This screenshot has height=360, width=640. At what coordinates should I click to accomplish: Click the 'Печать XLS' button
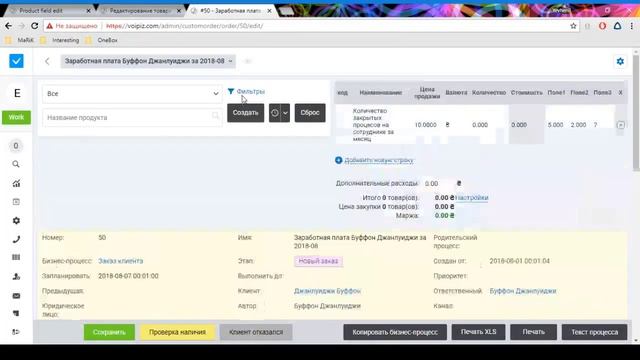pyautogui.click(x=478, y=332)
